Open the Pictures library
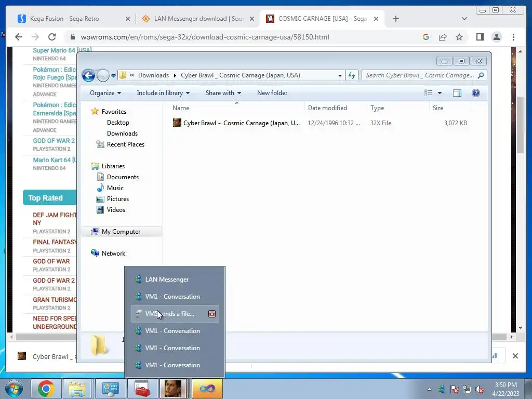Screen dimensions: 532x399 coord(113,199)
